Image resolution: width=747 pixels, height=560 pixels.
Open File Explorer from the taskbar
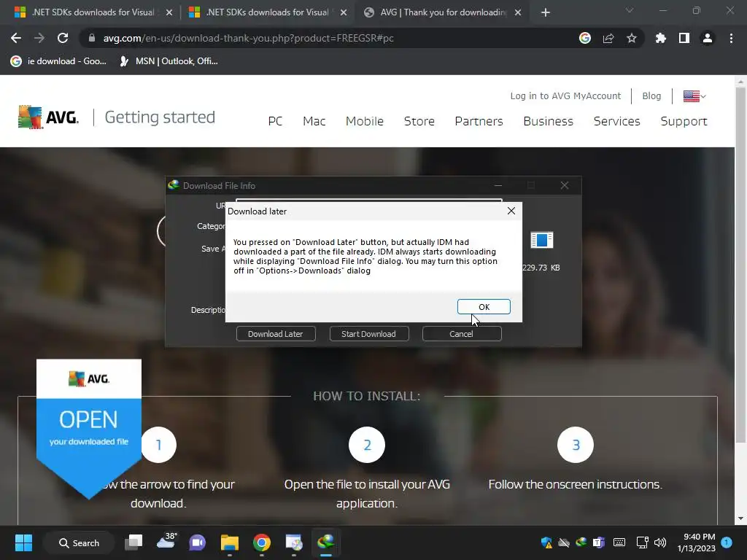pyautogui.click(x=230, y=542)
